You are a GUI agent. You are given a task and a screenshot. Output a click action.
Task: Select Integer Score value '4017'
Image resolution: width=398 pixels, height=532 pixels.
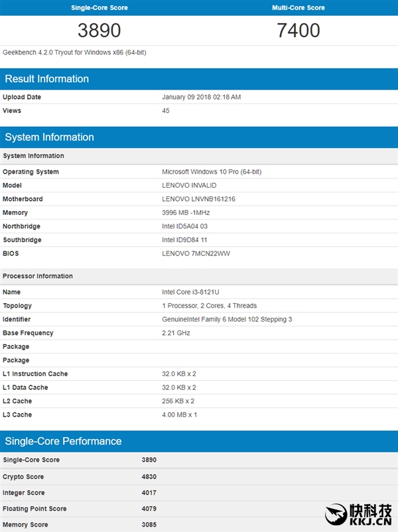(149, 493)
